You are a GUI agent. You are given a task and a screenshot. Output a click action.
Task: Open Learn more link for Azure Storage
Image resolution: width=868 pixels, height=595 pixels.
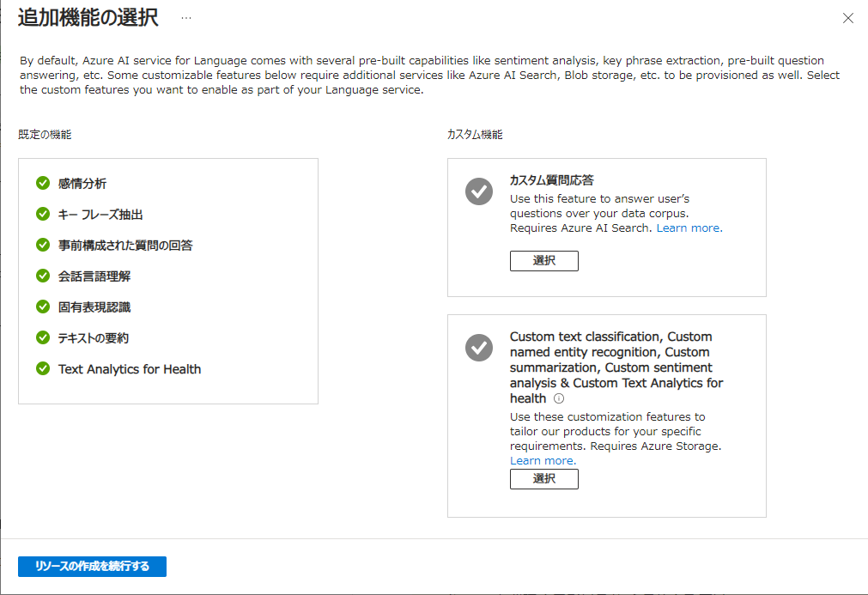[x=543, y=460]
